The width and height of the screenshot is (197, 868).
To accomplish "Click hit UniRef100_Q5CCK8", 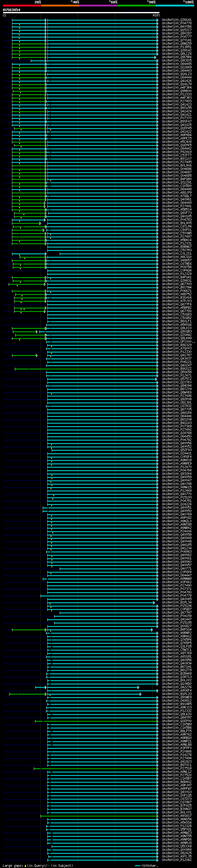I will 177,846.
